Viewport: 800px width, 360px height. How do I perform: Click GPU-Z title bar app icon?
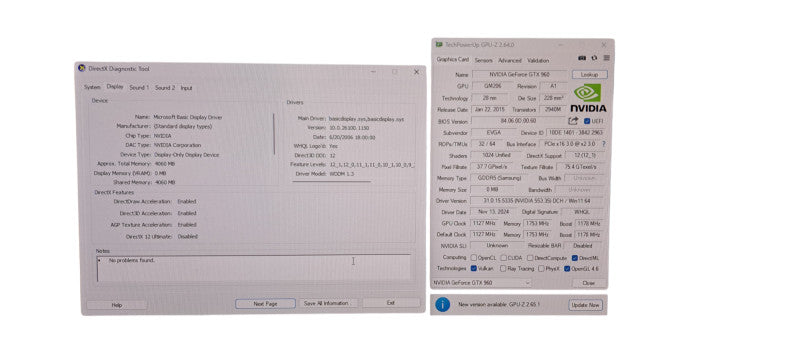(x=439, y=45)
